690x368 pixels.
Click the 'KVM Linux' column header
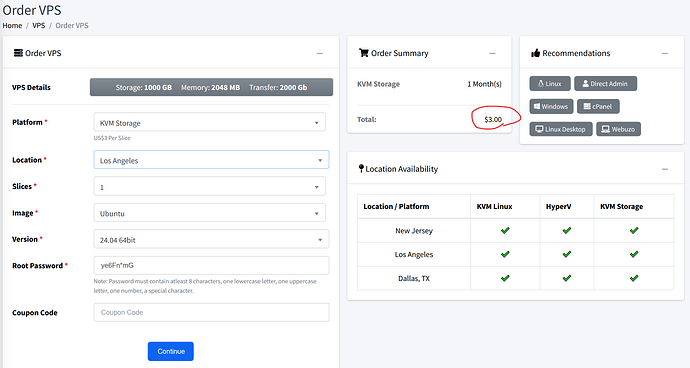coord(494,206)
